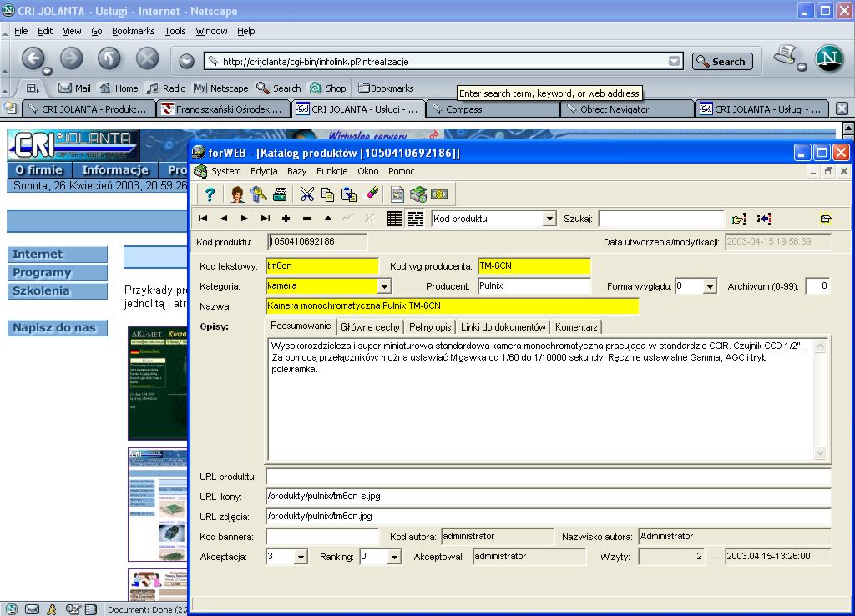Screen dimensions: 855x616
Task: Open the Ranking dropdown
Action: click(x=395, y=557)
